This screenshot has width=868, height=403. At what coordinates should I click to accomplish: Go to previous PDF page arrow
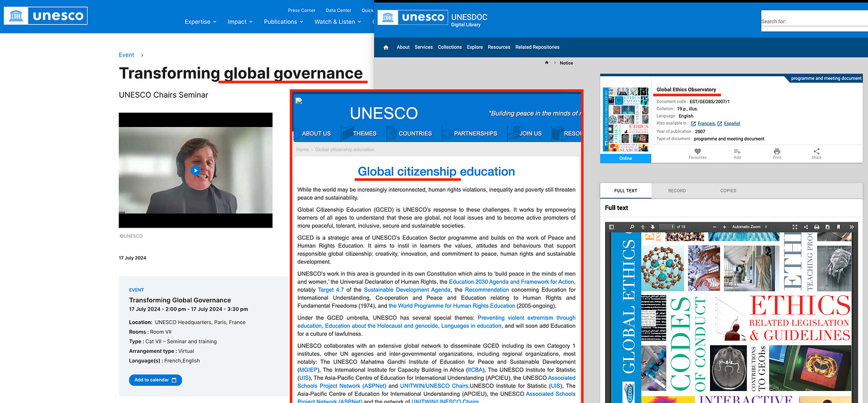[643, 227]
